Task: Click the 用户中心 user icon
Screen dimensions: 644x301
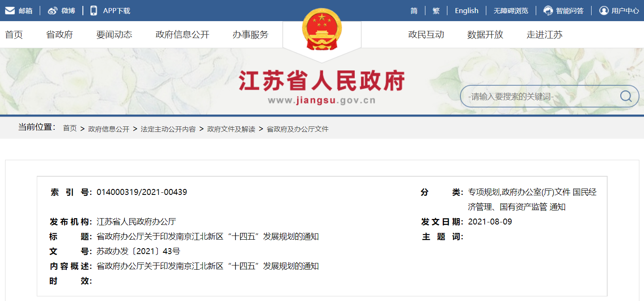Action: (x=604, y=11)
